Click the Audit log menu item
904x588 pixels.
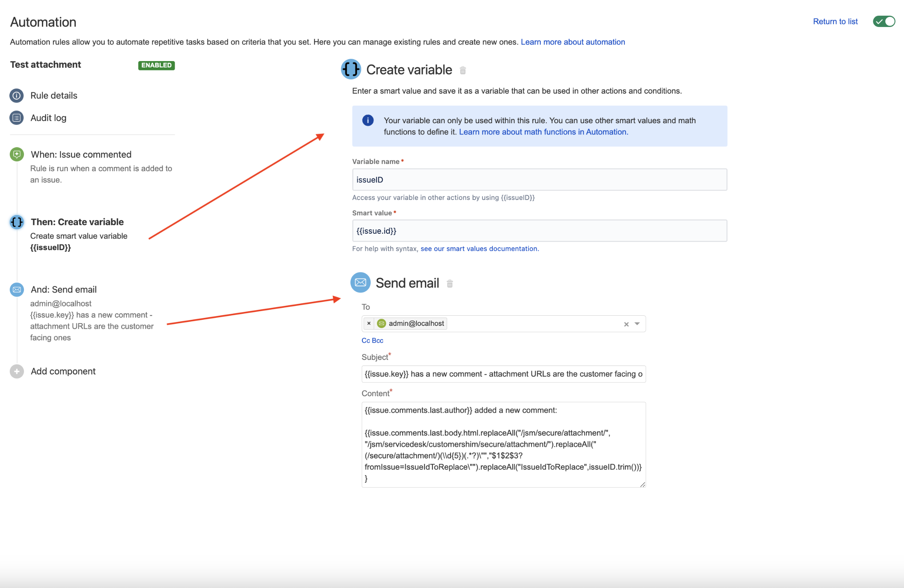49,117
